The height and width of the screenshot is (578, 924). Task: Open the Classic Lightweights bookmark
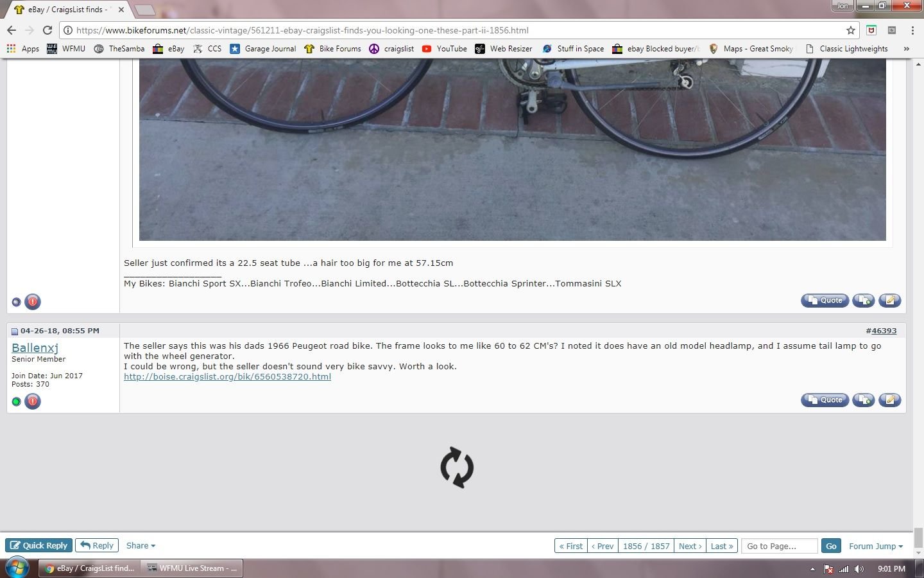[x=846, y=49]
